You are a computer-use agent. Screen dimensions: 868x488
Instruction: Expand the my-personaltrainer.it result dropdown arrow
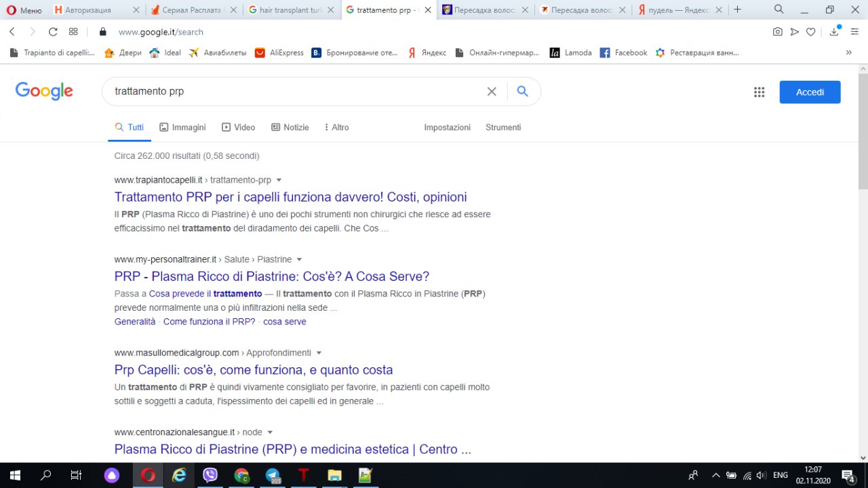299,260
